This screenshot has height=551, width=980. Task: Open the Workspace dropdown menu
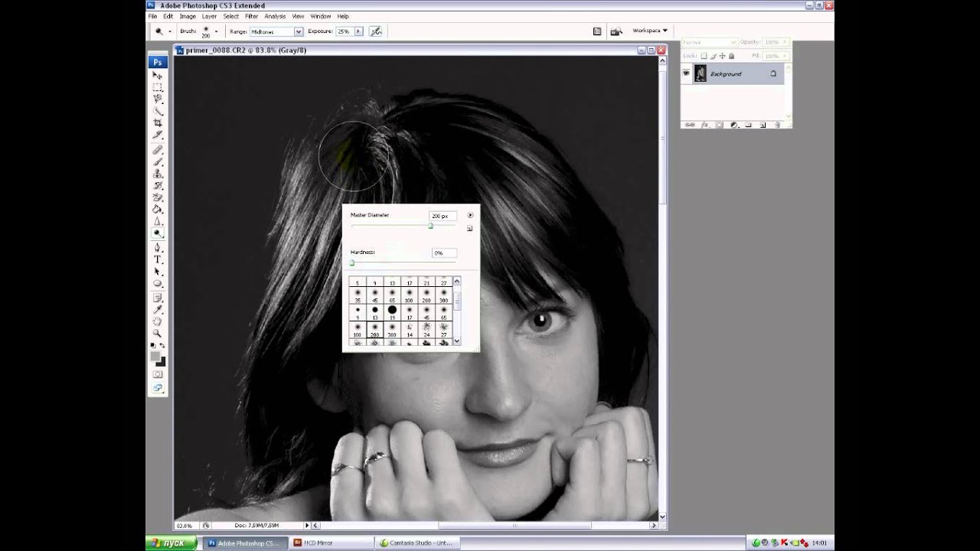(650, 31)
